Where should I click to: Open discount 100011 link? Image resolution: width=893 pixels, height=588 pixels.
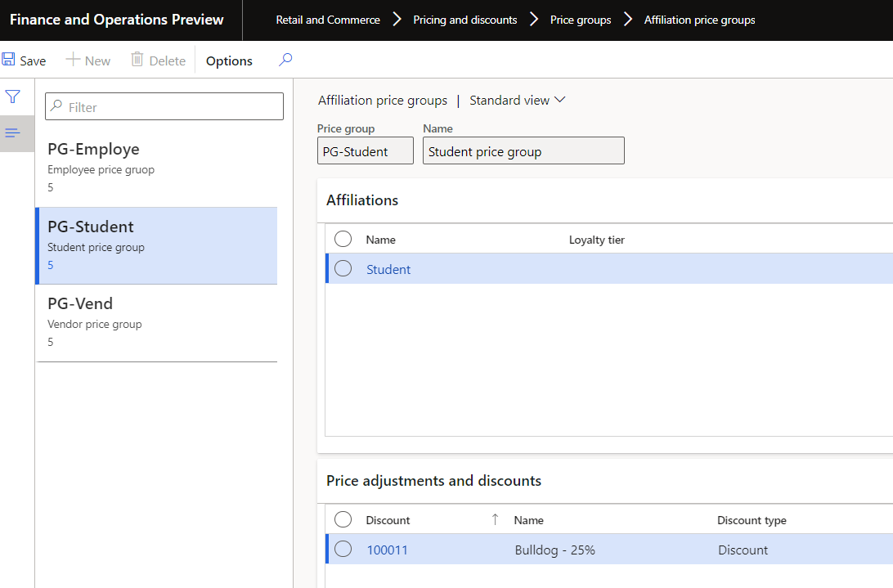pyautogui.click(x=387, y=550)
